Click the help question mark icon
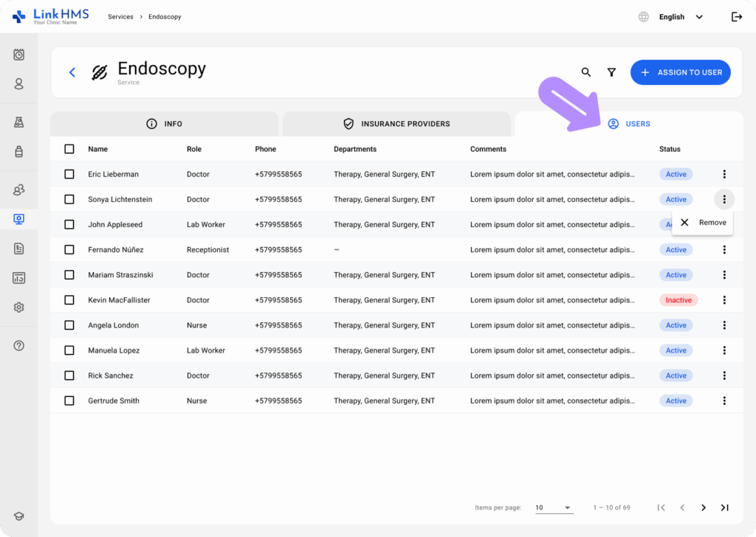756x537 pixels. [x=18, y=345]
